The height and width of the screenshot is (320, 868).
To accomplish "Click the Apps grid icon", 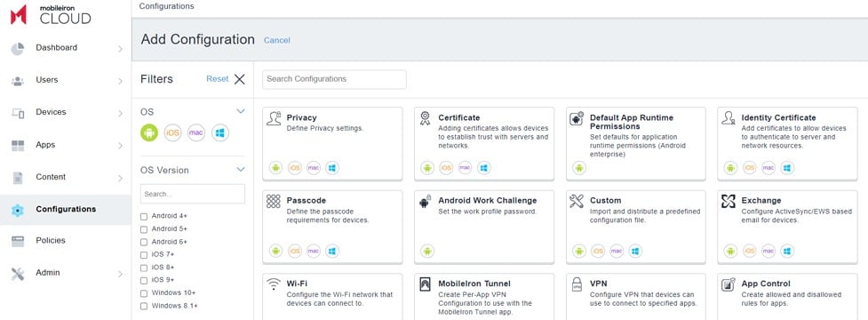I will click(x=18, y=146).
